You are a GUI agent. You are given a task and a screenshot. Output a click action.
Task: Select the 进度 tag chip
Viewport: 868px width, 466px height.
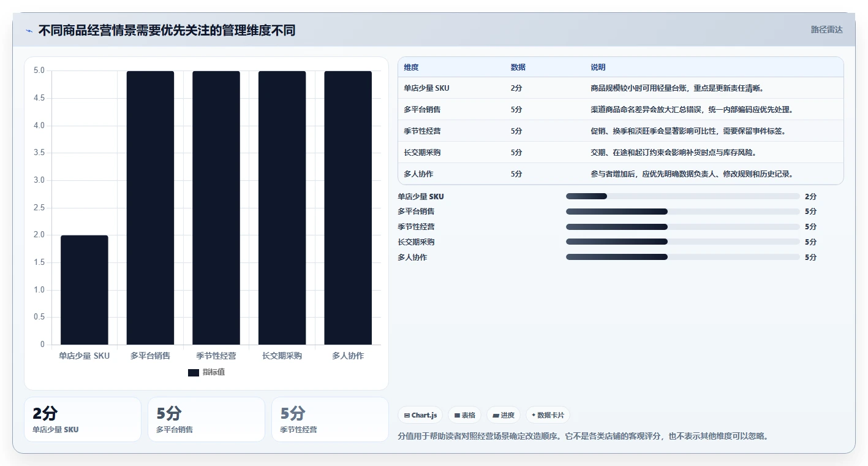pos(504,415)
